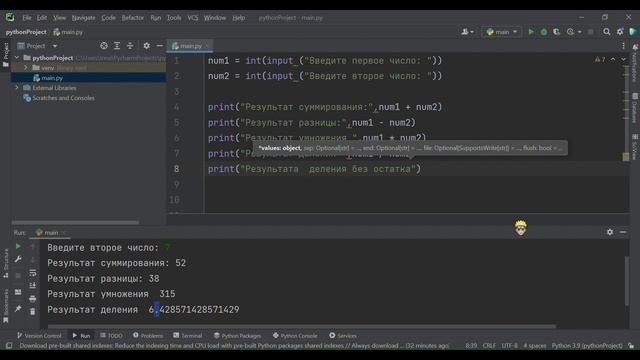The width and height of the screenshot is (640, 360).
Task: Open the Problems tool window
Action: coord(148,336)
